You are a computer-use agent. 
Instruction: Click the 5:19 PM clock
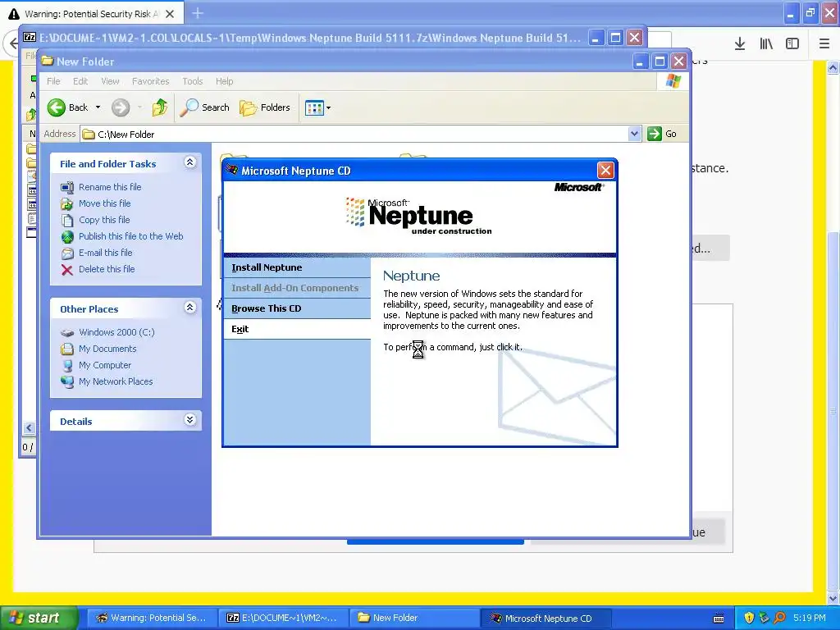[810, 618]
